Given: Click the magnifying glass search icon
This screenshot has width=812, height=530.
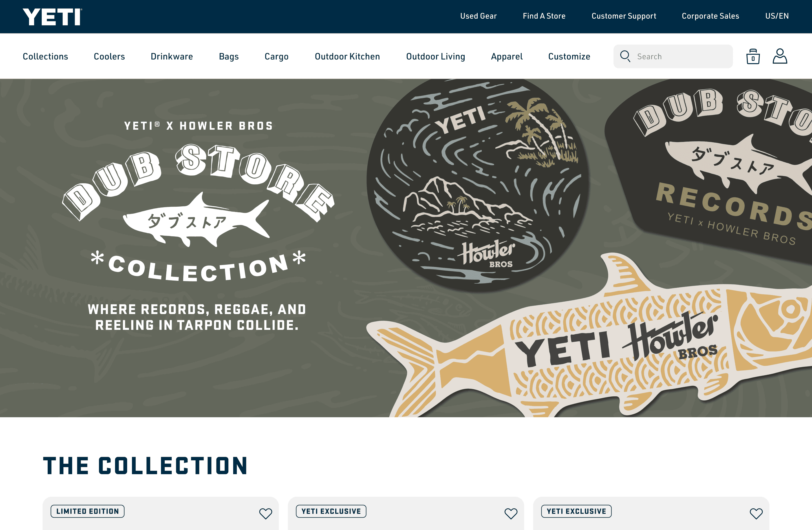Looking at the screenshot, I should (625, 56).
